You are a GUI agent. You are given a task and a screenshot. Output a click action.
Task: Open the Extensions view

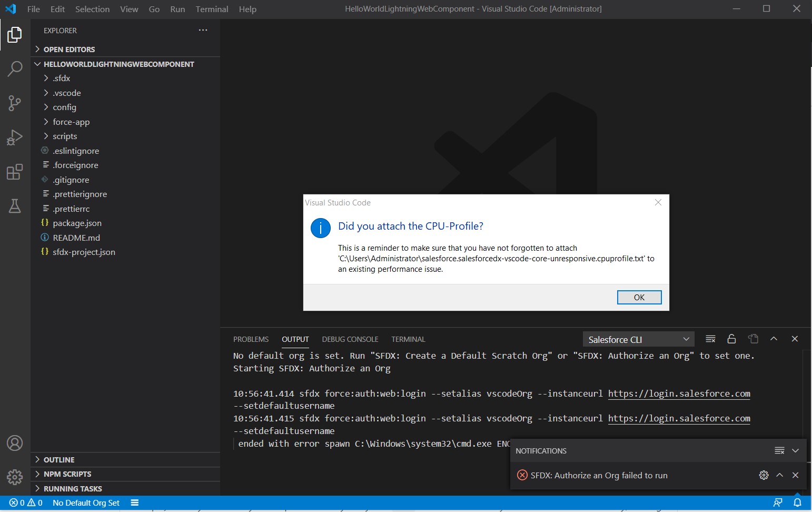(14, 172)
